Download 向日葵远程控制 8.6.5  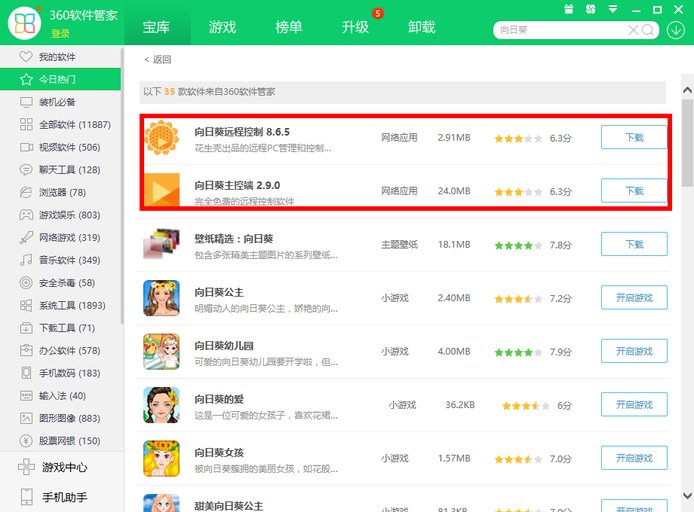point(634,137)
